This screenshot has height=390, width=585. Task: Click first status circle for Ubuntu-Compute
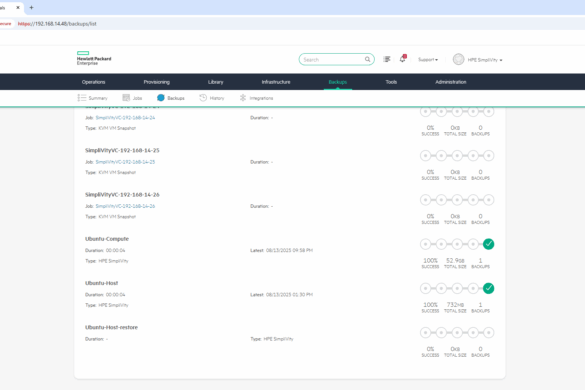tap(425, 244)
